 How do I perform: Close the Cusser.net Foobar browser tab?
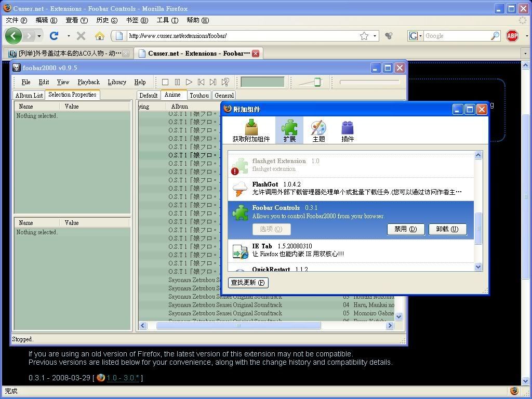point(256,54)
